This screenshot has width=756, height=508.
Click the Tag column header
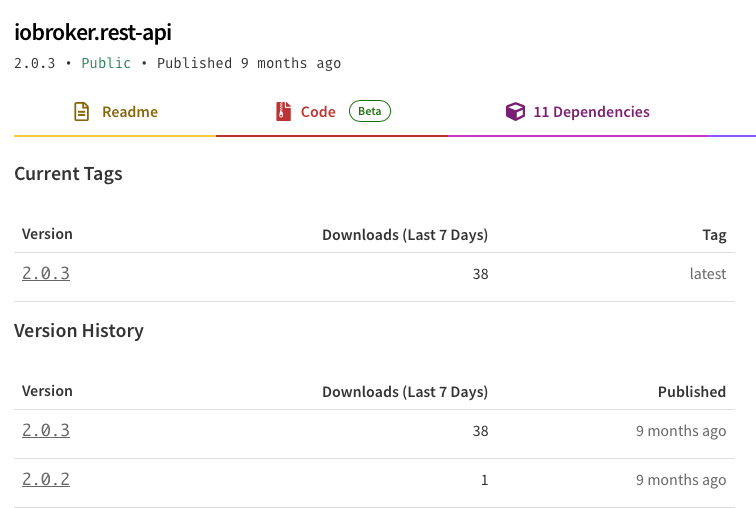point(714,235)
